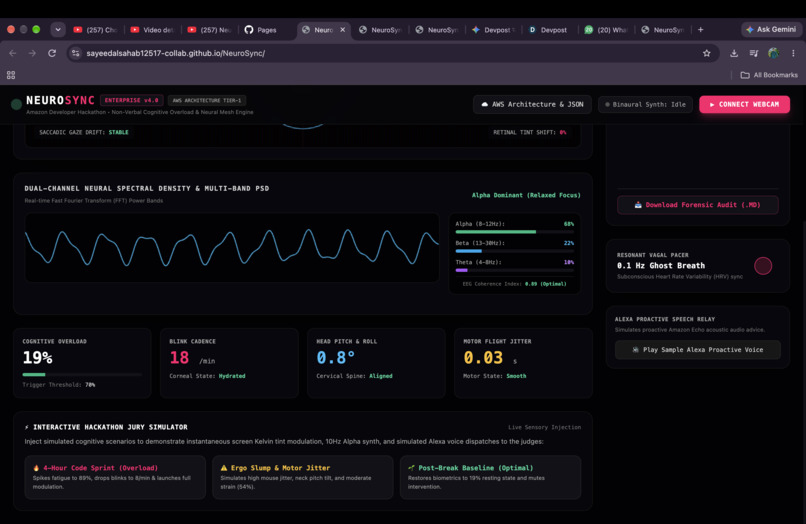Expand the tab search dropdown arrow
This screenshot has width=806, height=524.
[x=58, y=30]
